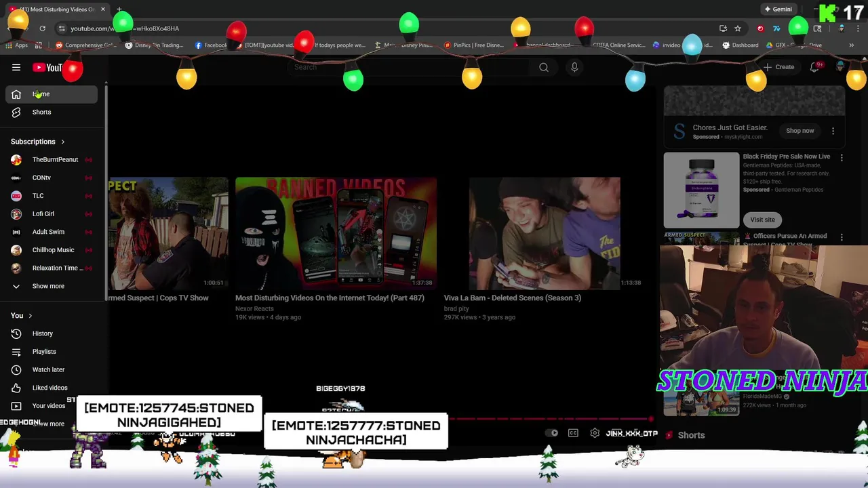The width and height of the screenshot is (868, 488).
Task: Start voice search with the microphone icon
Action: point(574,67)
